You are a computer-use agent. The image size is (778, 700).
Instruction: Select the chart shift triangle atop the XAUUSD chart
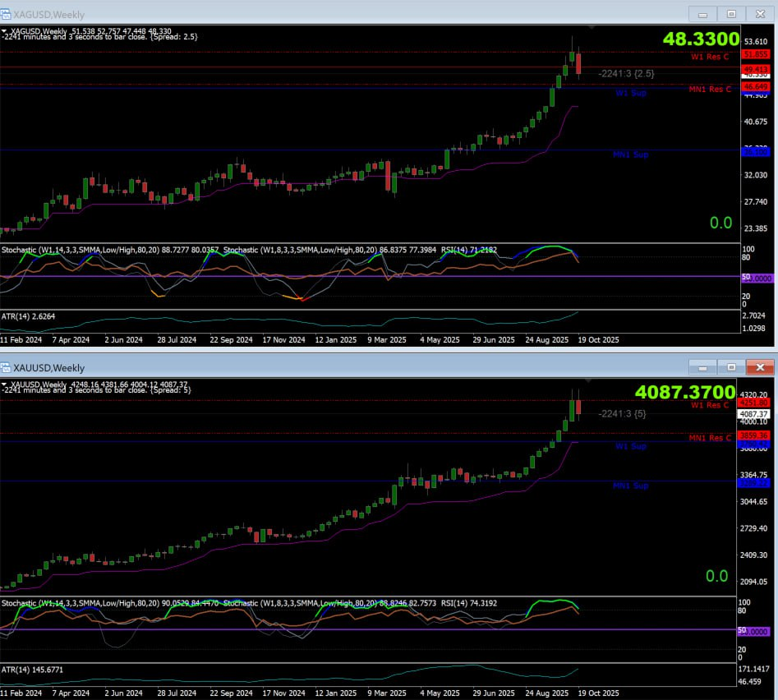(588, 380)
